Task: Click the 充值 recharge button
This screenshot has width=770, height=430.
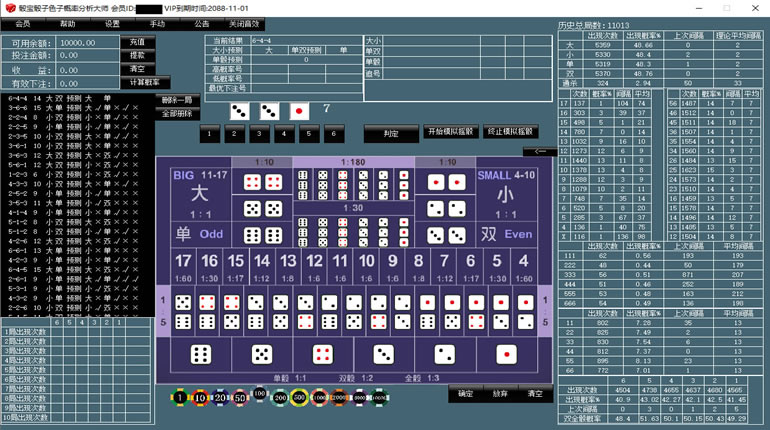Action: 137,42
